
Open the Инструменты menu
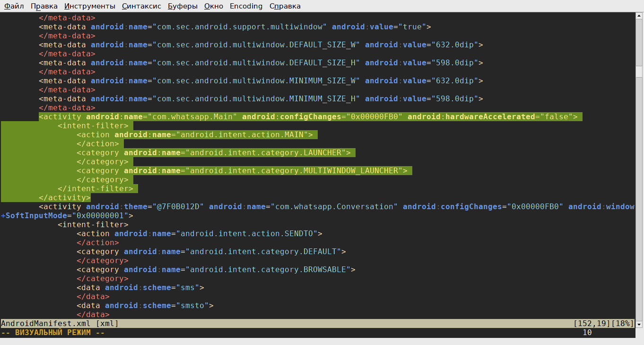tap(89, 6)
